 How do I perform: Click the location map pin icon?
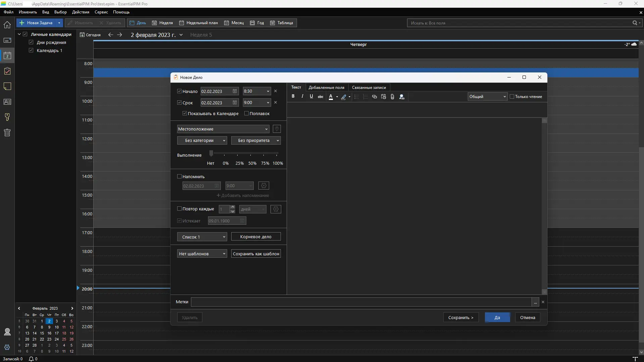click(277, 129)
